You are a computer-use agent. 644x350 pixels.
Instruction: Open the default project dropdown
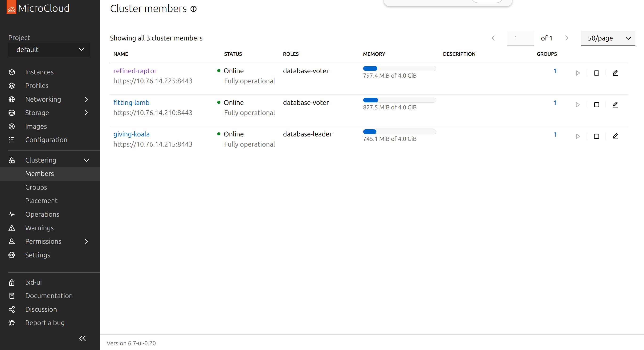click(49, 50)
